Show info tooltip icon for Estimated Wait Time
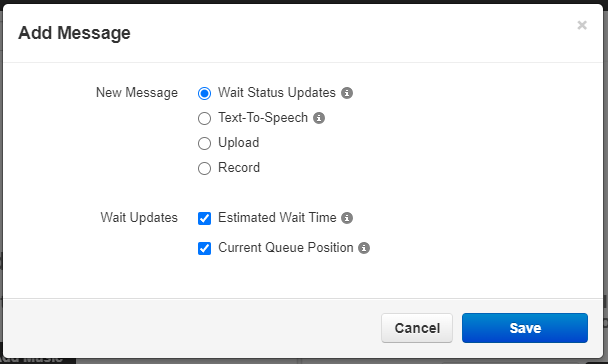The width and height of the screenshot is (608, 364). [347, 218]
